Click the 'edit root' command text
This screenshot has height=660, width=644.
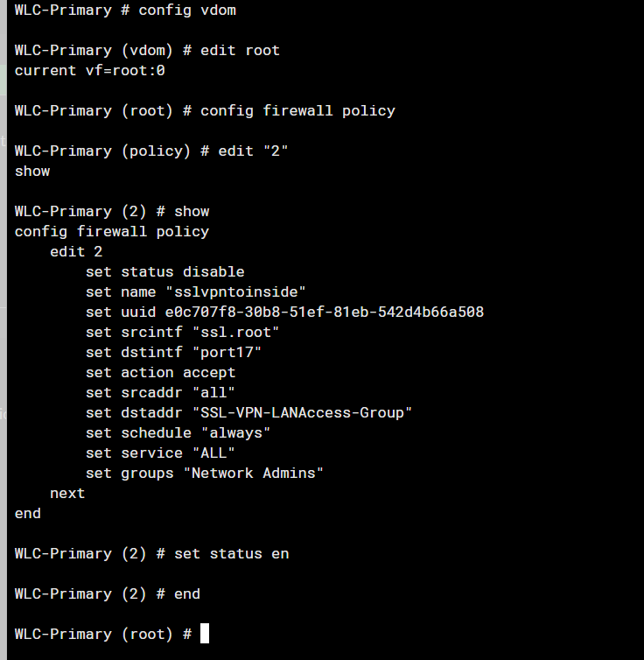click(240, 50)
